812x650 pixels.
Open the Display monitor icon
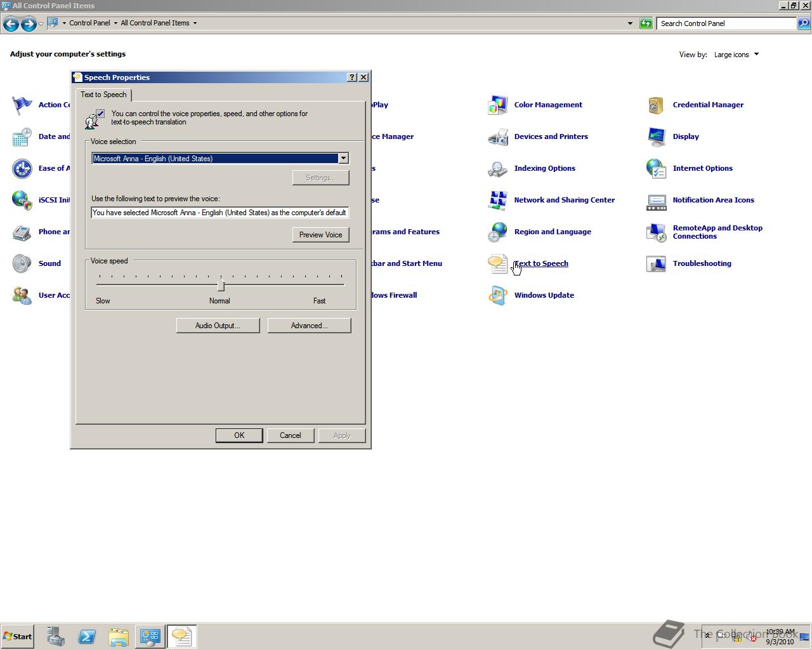tap(657, 136)
